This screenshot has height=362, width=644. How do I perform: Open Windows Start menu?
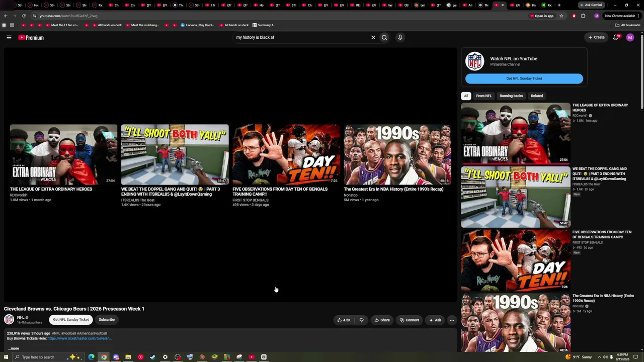pyautogui.click(x=6, y=357)
